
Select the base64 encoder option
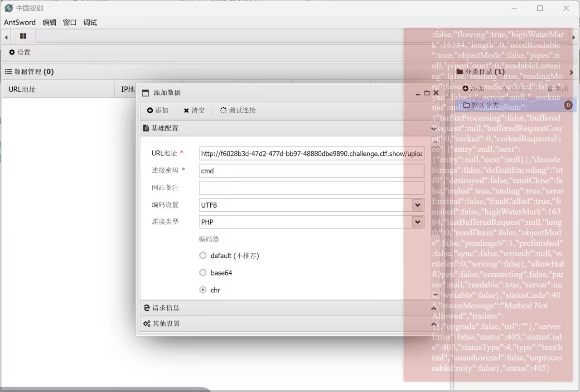point(203,273)
